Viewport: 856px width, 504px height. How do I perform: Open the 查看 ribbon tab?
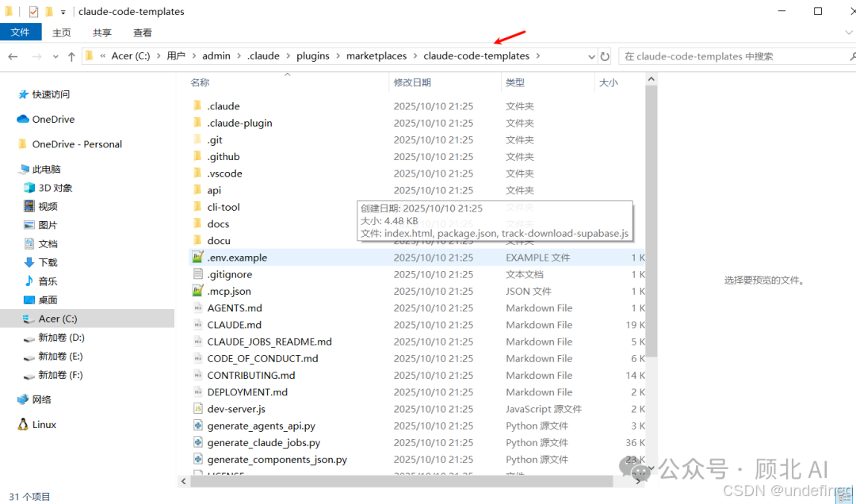pos(143,32)
